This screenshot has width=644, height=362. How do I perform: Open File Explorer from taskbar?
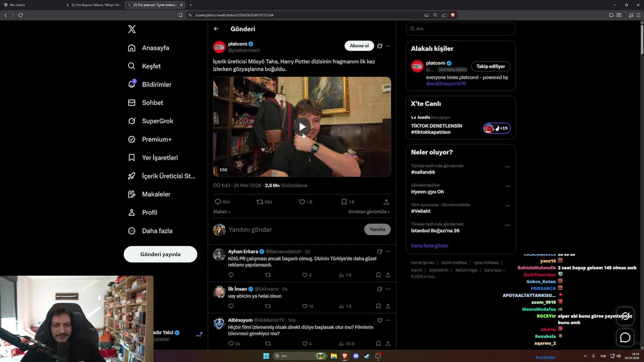pyautogui.click(x=334, y=356)
